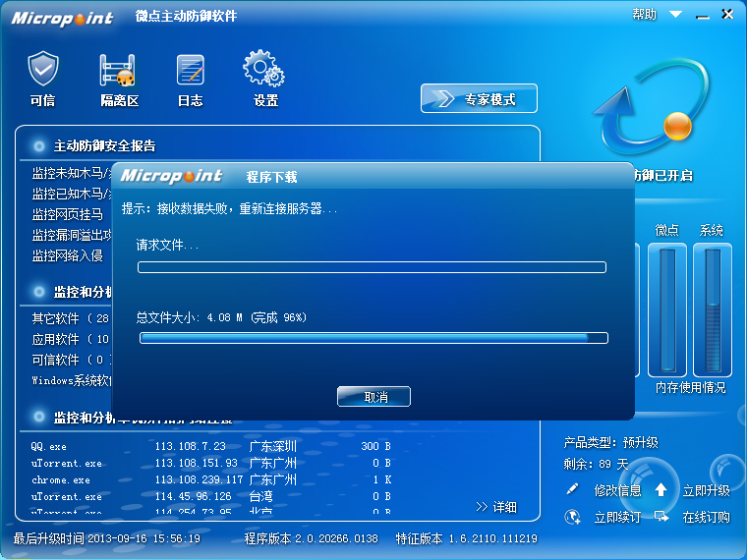The width and height of the screenshot is (747, 560).
Task: Select the 监控网页挂马 row
Action: click(x=67, y=214)
